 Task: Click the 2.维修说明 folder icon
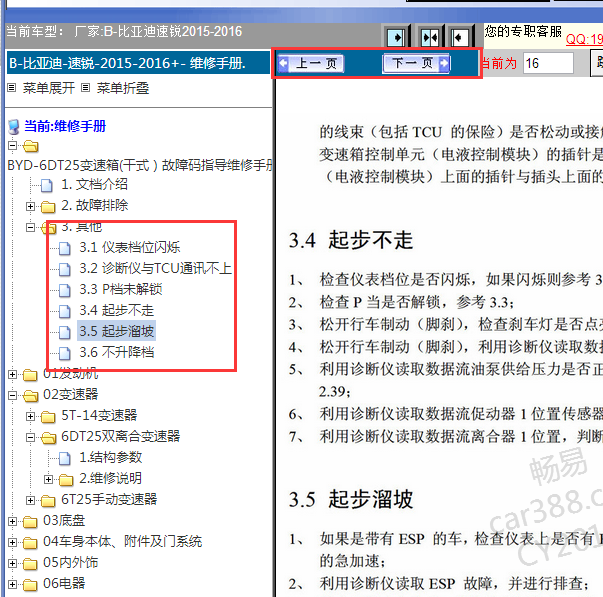pos(66,480)
